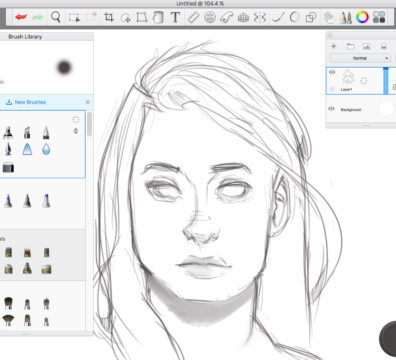Screen dimensions: 396x360
Task: Click the Brush Library panel title
Action: tap(25, 37)
